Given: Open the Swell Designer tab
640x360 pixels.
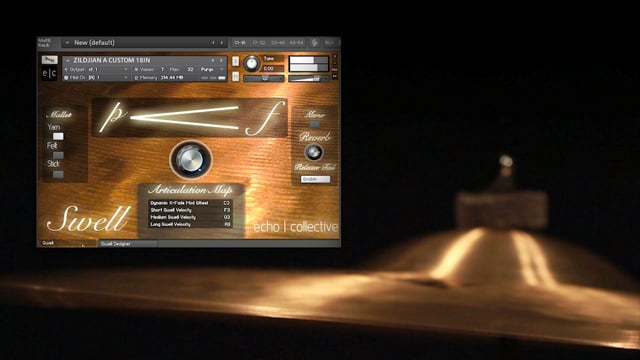Looking at the screenshot, I should coord(128,244).
